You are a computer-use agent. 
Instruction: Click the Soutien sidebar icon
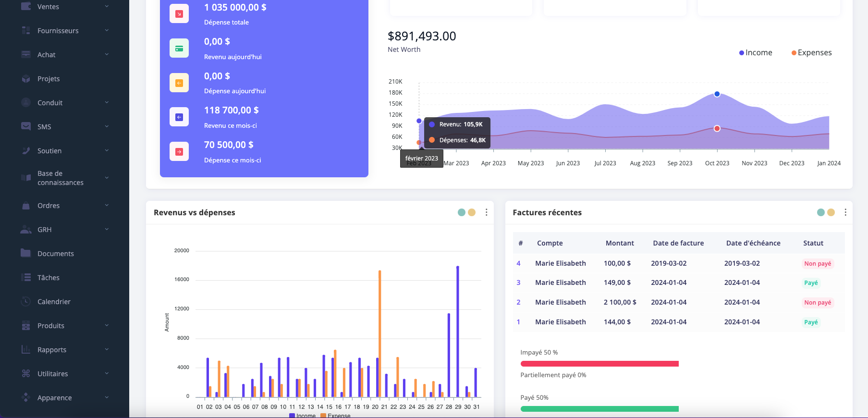pyautogui.click(x=26, y=150)
